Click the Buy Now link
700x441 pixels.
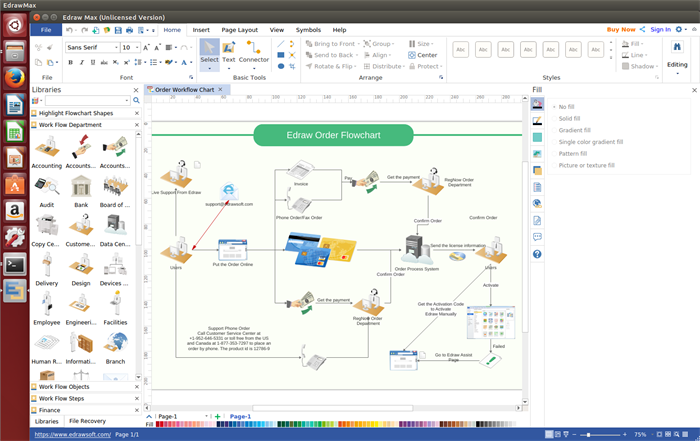coord(620,30)
